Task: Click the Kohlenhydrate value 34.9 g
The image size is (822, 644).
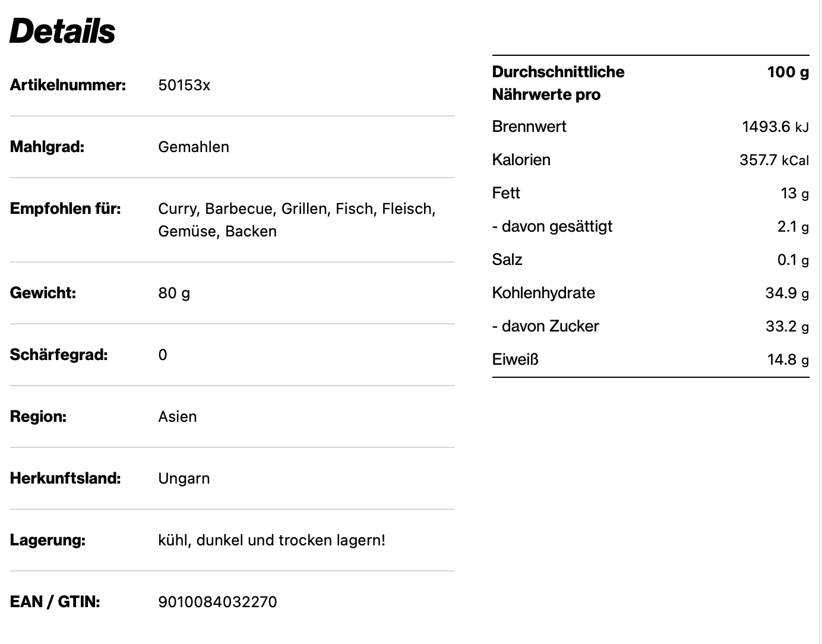Action: point(787,293)
